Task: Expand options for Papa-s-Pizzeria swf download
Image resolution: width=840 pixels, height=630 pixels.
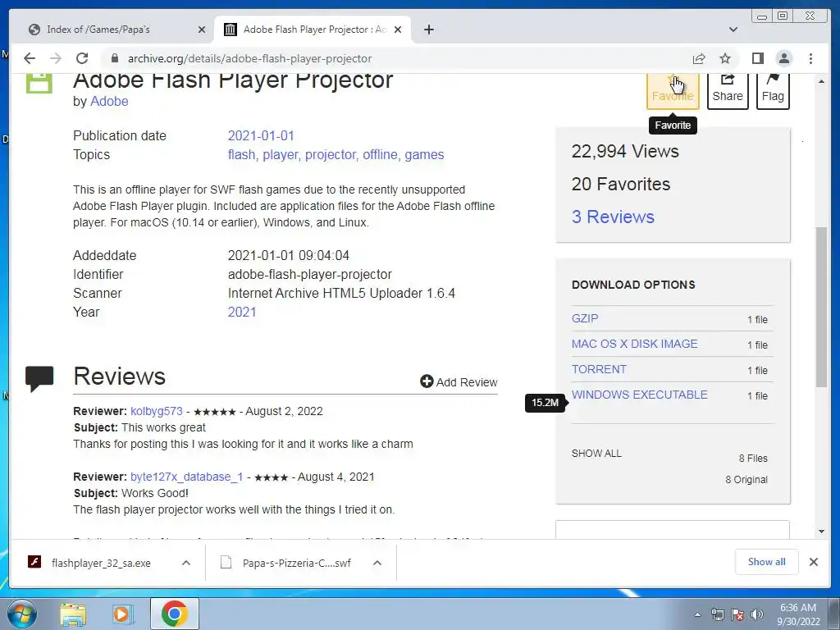Action: pos(377,563)
